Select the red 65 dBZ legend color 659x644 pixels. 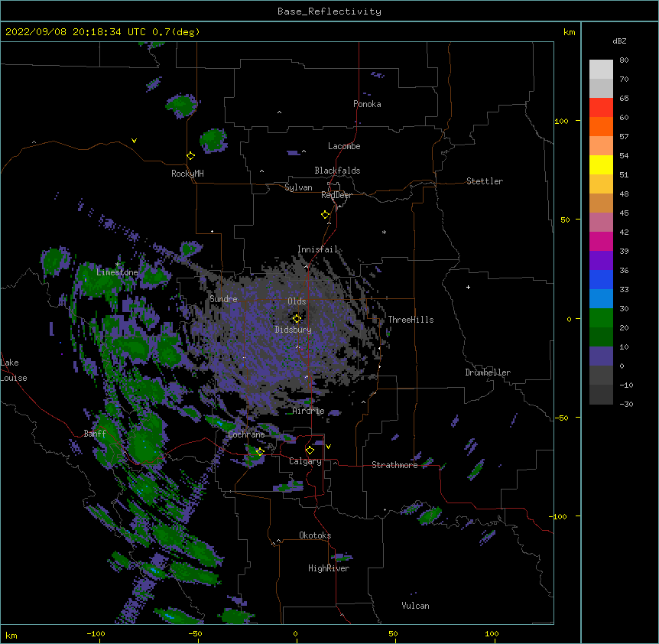click(x=601, y=108)
